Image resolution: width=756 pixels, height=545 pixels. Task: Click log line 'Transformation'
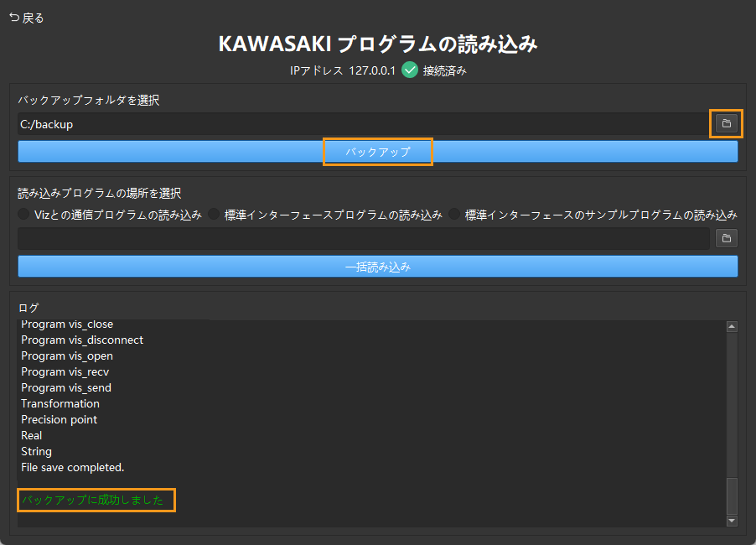60,403
